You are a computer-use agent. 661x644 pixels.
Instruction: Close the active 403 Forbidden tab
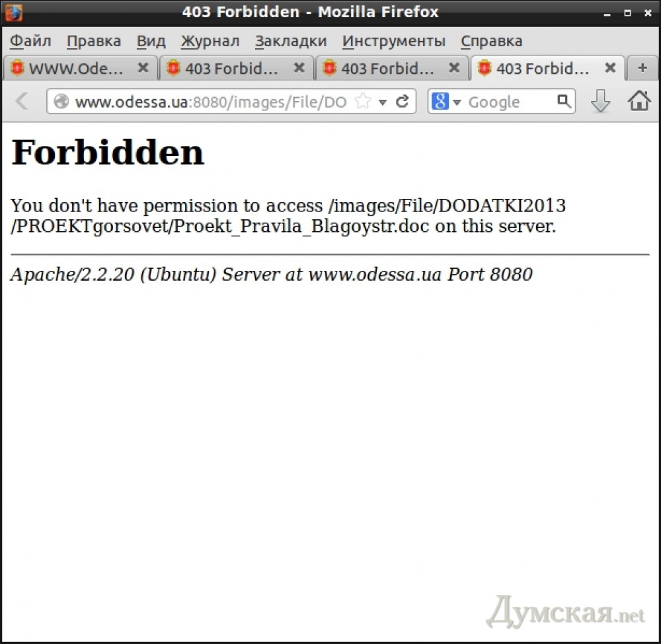pos(610,68)
